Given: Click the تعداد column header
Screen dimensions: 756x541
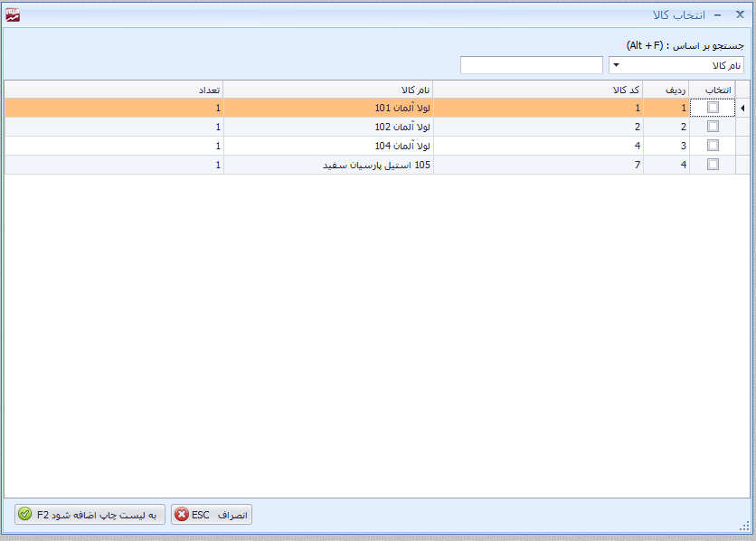Looking at the screenshot, I should pos(114,90).
